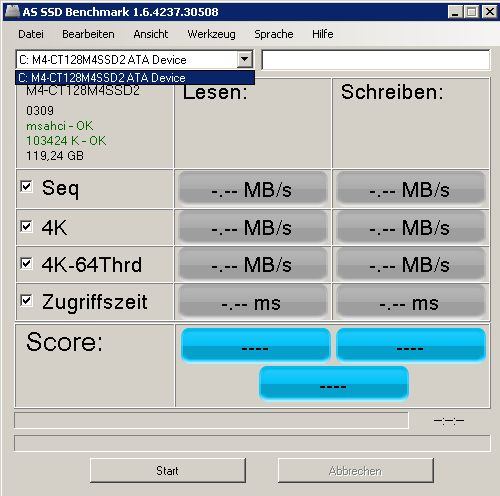Click the drive selection dropdown arrow
This screenshot has width=500, height=496.
tap(244, 59)
